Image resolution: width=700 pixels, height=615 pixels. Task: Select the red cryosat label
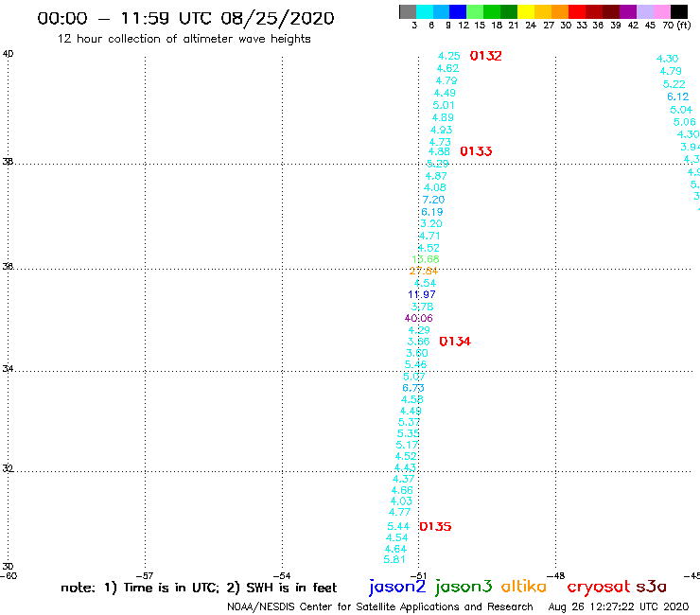(599, 588)
